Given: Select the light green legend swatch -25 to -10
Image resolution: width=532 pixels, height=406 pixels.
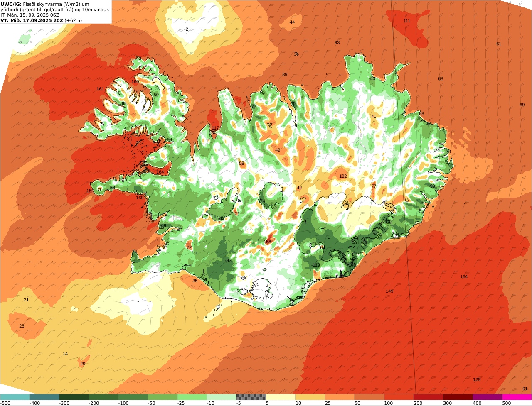Looking at the screenshot, I should click(x=192, y=397).
